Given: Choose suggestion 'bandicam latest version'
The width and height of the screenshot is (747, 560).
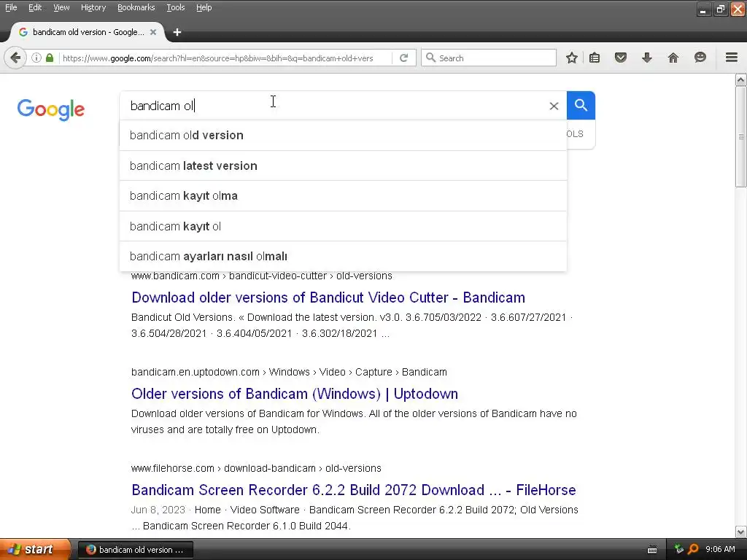Looking at the screenshot, I should pos(343,166).
